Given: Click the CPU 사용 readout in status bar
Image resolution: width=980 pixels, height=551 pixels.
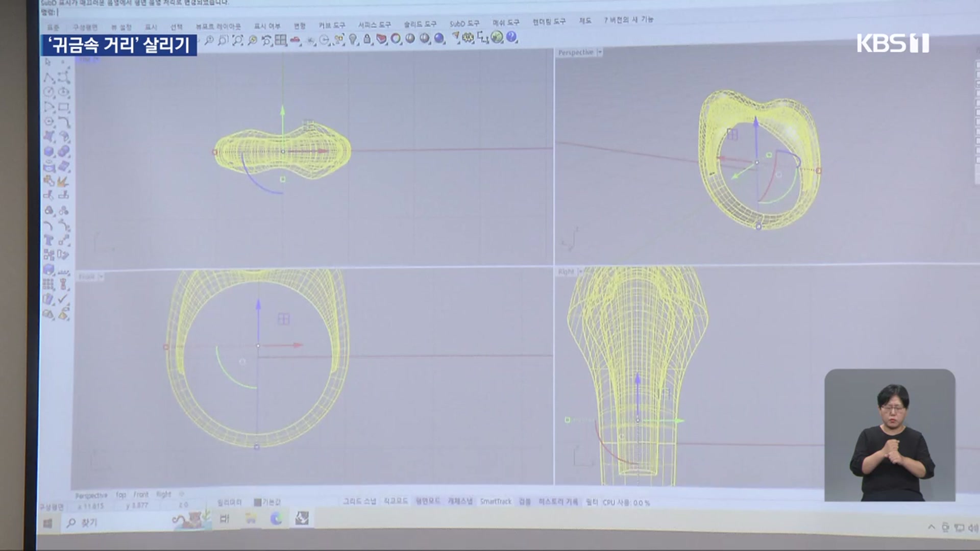Looking at the screenshot, I should coord(626,503).
